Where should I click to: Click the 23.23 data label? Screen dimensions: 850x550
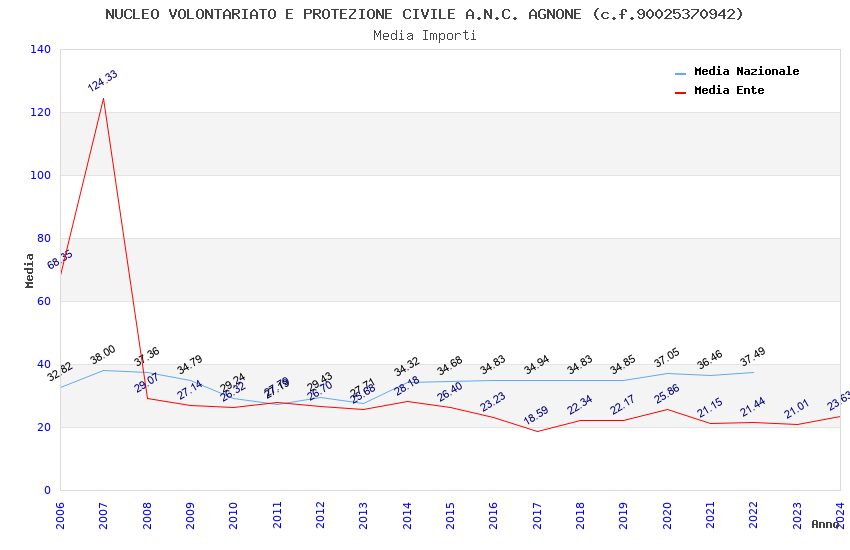[493, 402]
